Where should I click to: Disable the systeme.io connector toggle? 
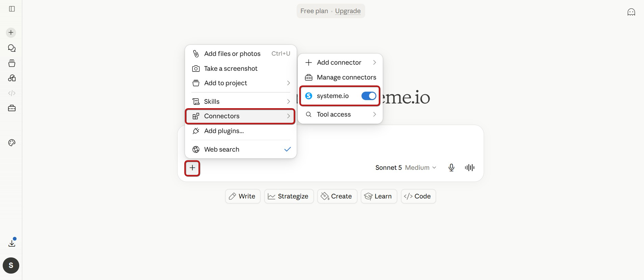tap(369, 96)
